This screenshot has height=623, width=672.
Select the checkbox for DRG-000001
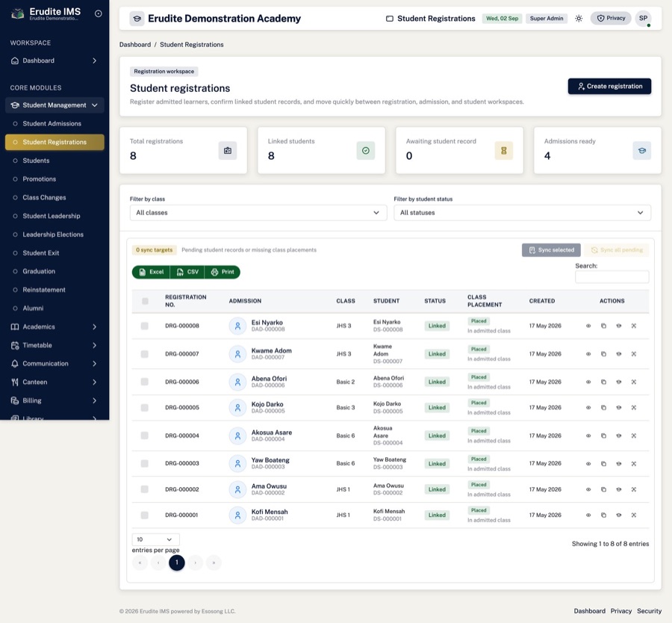click(144, 515)
